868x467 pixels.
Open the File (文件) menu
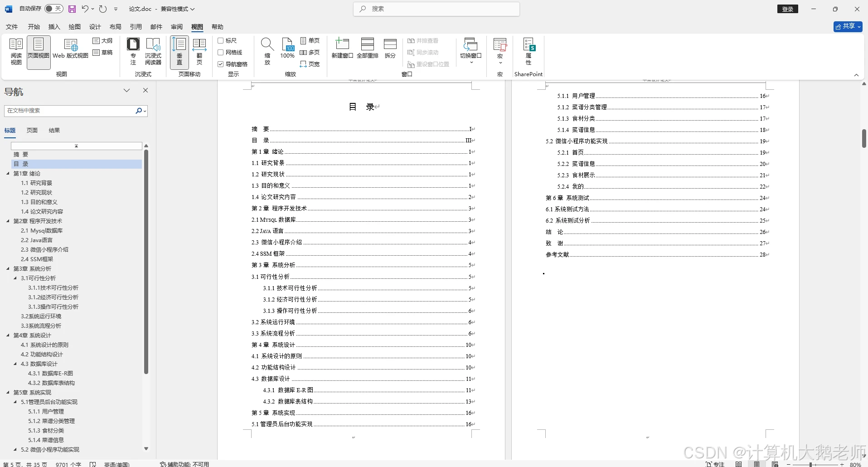click(12, 27)
